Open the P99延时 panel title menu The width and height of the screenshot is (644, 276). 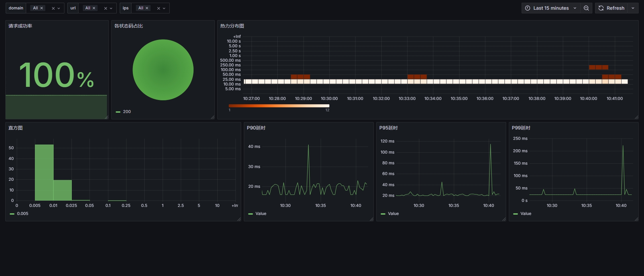pos(521,128)
